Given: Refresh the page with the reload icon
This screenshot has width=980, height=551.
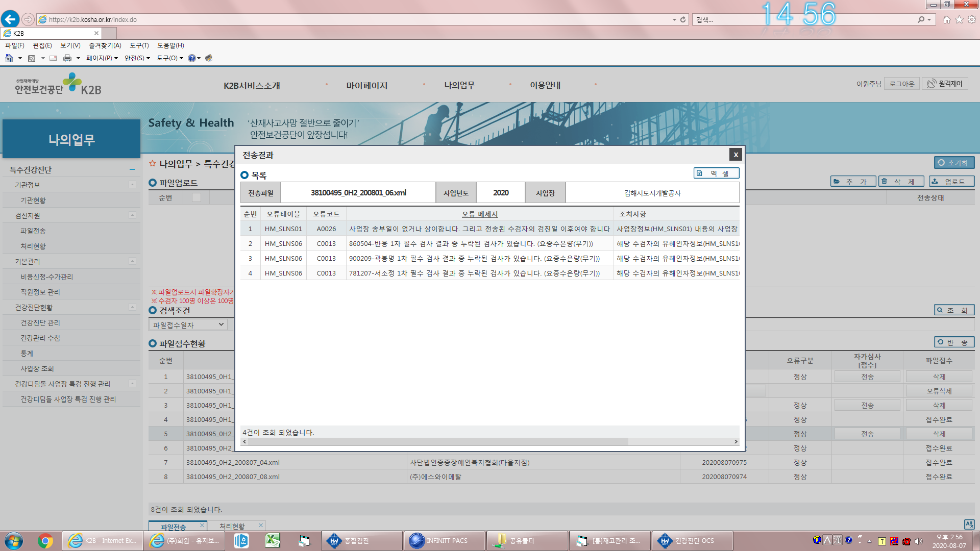Looking at the screenshot, I should tap(683, 19).
